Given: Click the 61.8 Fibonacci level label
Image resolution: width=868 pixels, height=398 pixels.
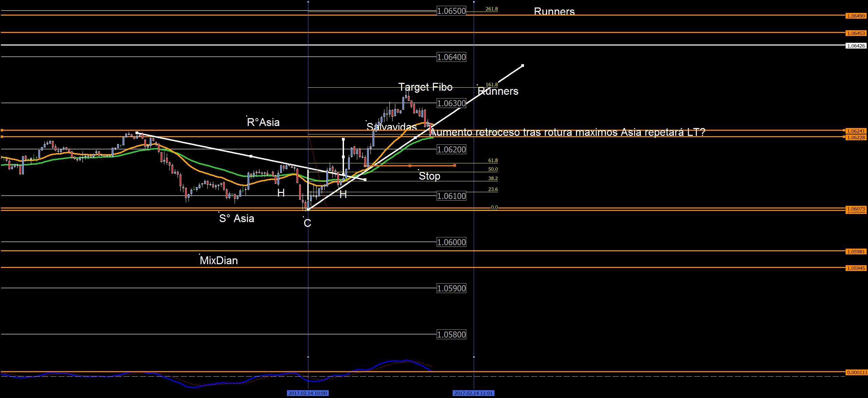Looking at the screenshot, I should click(493, 160).
